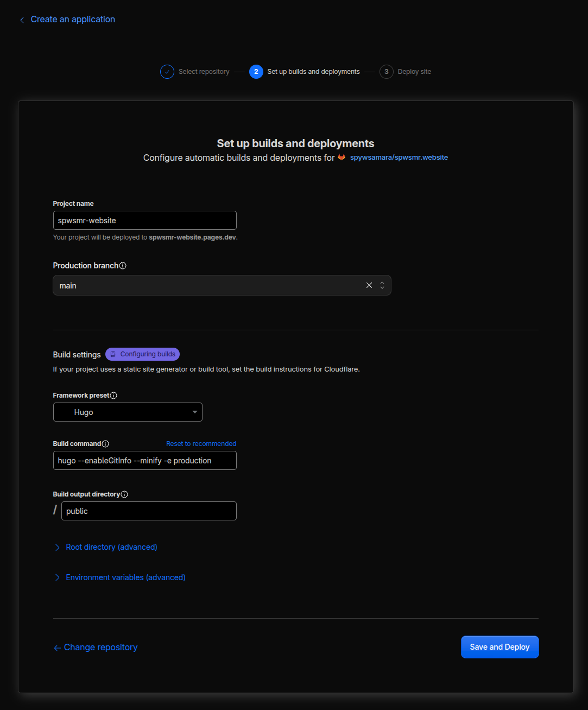
Task: Click the Build output directory info icon
Action: (124, 494)
